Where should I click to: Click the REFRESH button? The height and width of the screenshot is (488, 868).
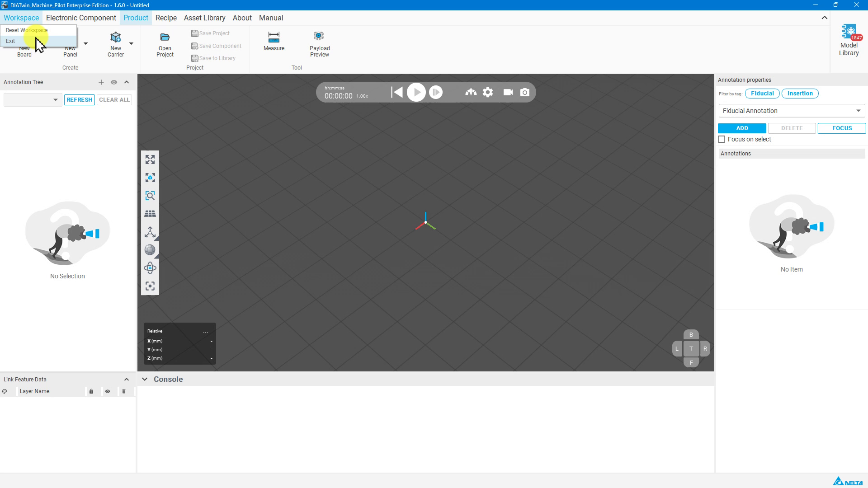80,100
